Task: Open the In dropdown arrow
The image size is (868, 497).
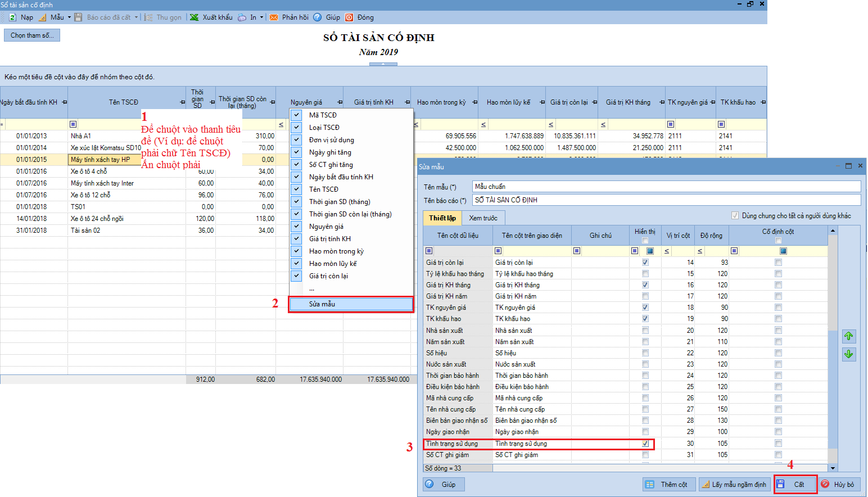Action: click(x=261, y=17)
